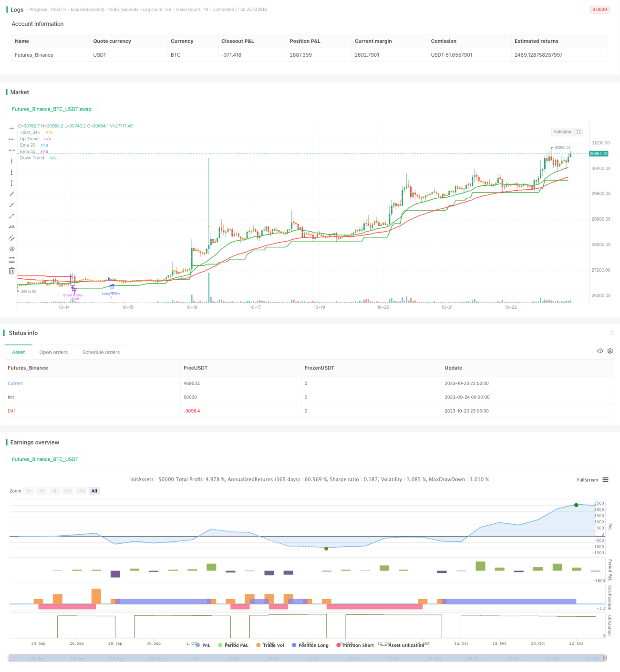The height and width of the screenshot is (672, 620).
Task: Click the FullScreen button on earnings chart
Action: coord(588,480)
